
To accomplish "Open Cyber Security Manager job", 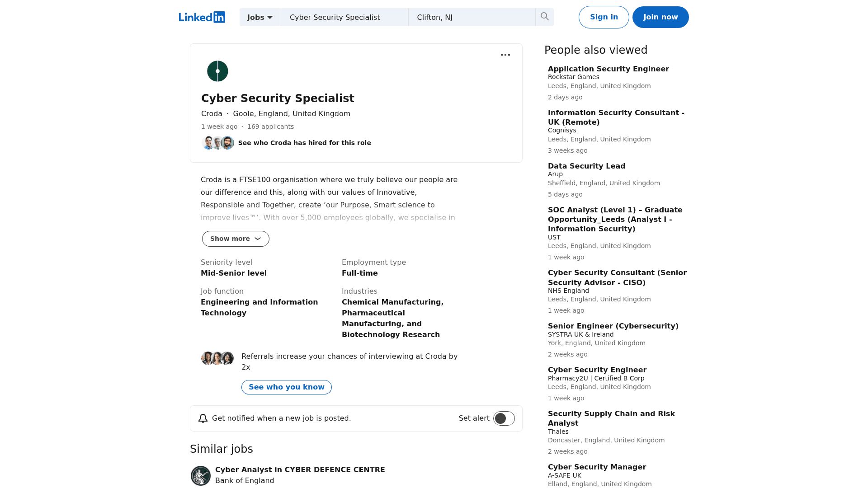I will pos(597,467).
